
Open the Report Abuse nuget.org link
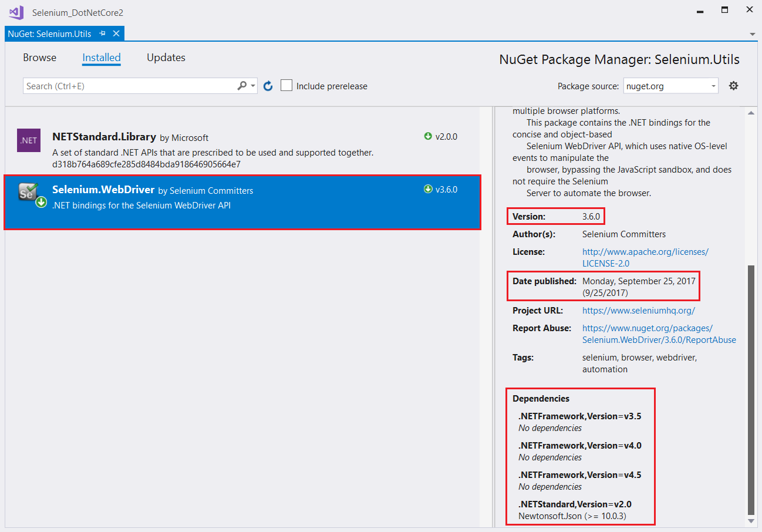pos(659,334)
